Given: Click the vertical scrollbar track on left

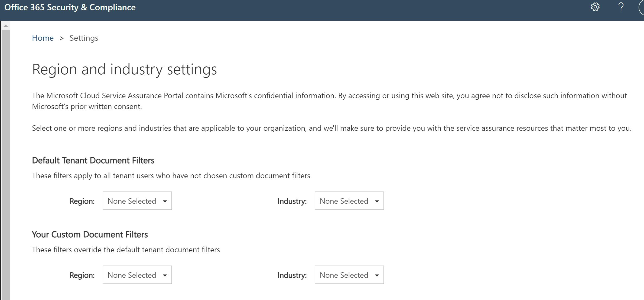Looking at the screenshot, I should pos(5,163).
